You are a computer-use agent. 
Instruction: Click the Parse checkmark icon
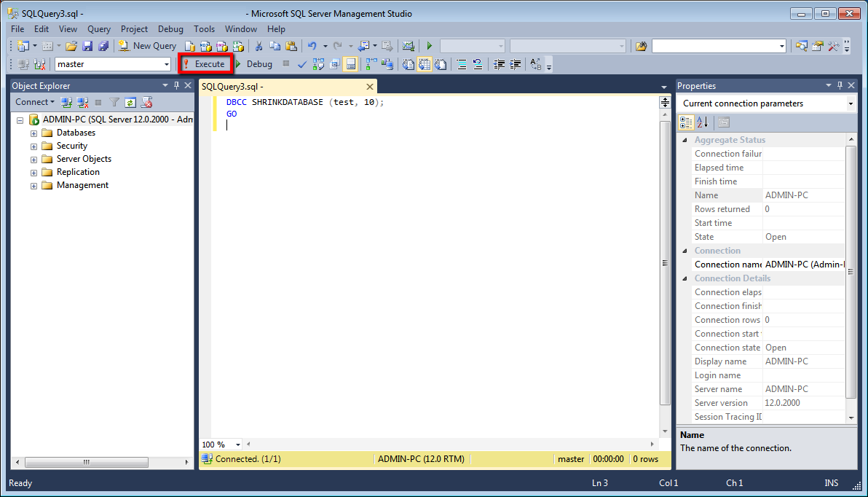tap(302, 64)
